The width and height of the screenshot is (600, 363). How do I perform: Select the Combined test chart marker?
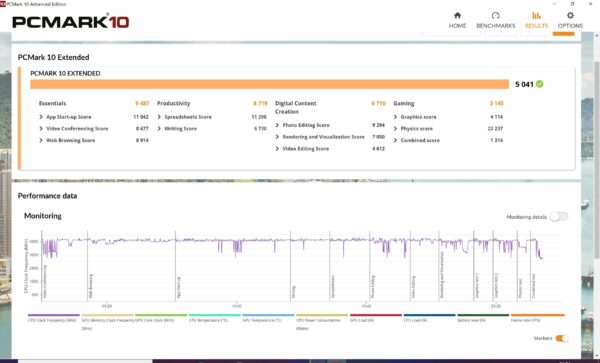pyautogui.click(x=533, y=286)
